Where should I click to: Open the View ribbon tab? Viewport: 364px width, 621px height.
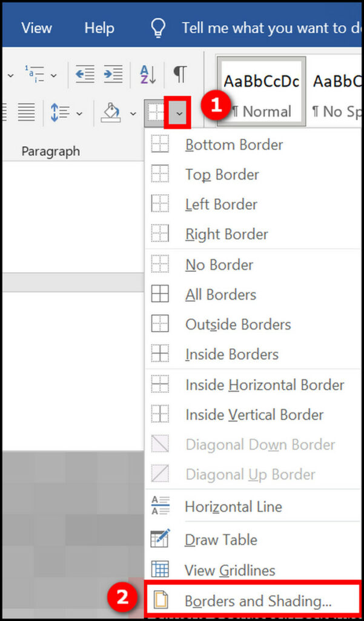[36, 28]
